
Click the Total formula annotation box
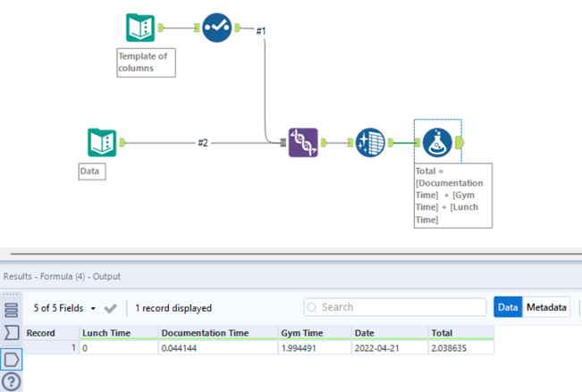click(x=453, y=196)
